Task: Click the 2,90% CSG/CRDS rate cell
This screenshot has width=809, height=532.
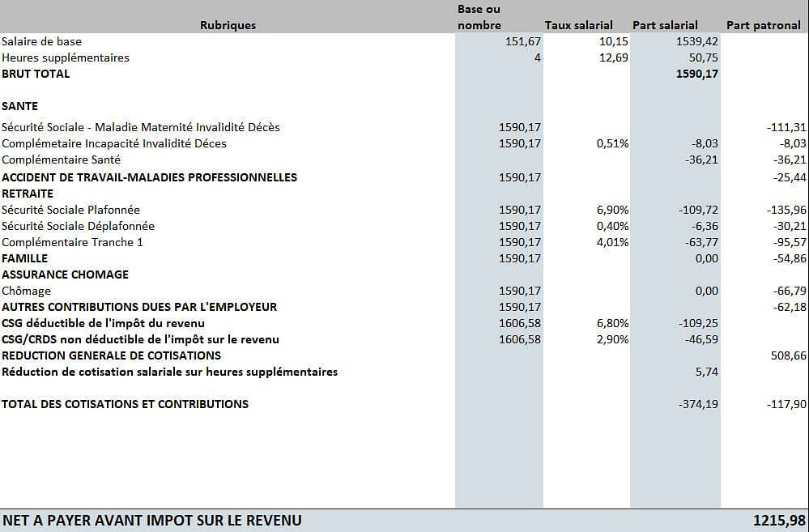Action: [x=612, y=339]
